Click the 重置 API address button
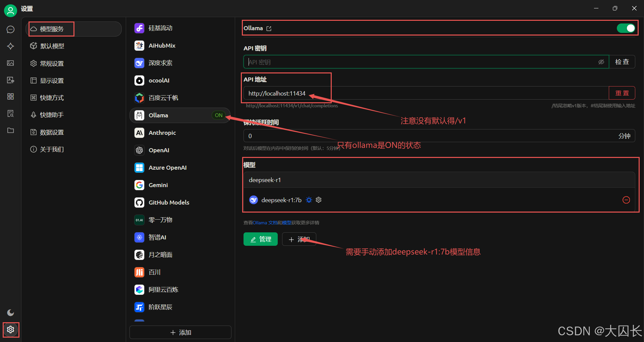644x342 pixels. click(622, 93)
